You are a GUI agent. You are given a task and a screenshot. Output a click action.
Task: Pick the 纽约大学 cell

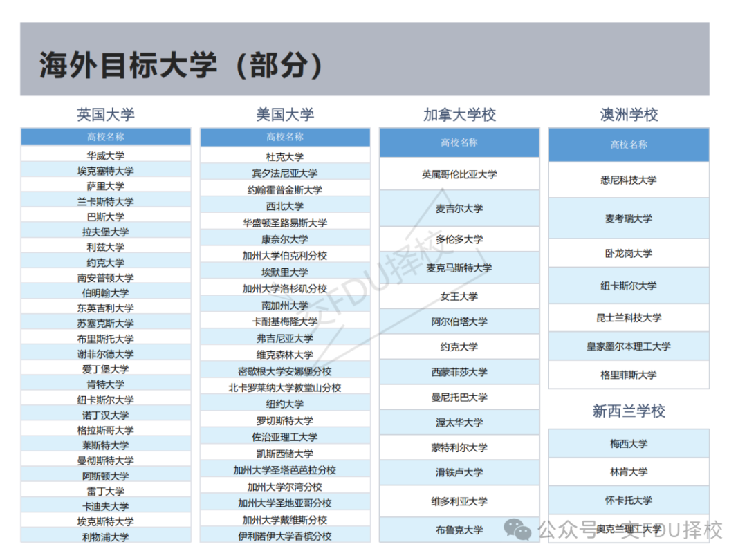[x=285, y=404]
